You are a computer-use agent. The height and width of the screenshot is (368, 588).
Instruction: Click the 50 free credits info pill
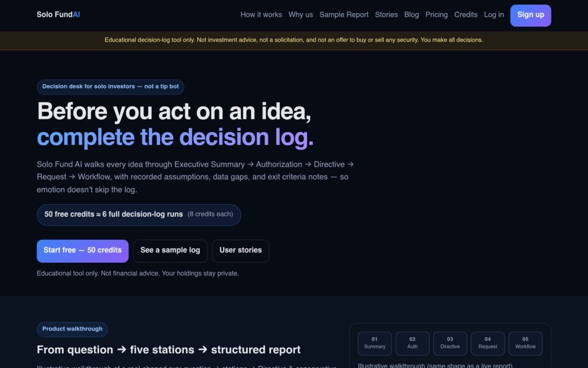point(139,215)
